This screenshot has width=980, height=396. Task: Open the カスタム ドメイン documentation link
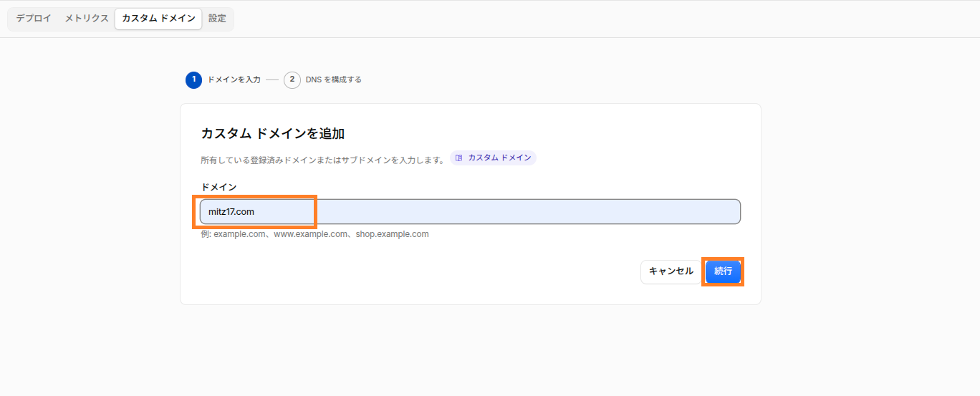pyautogui.click(x=493, y=158)
